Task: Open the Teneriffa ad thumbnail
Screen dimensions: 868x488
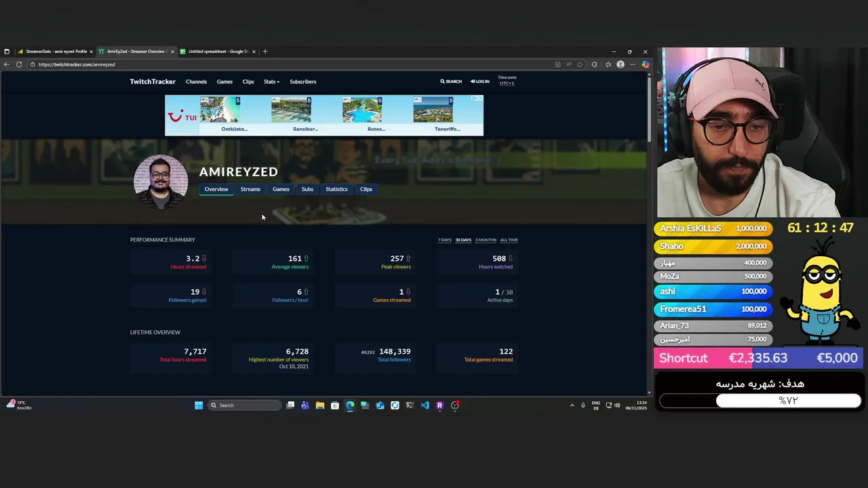Action: coord(433,110)
